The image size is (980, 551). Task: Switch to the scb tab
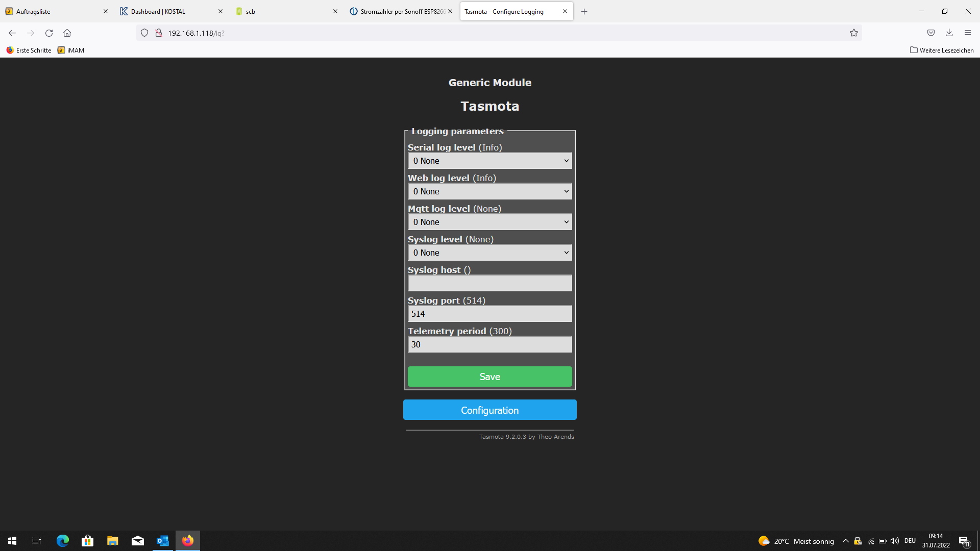click(x=286, y=11)
